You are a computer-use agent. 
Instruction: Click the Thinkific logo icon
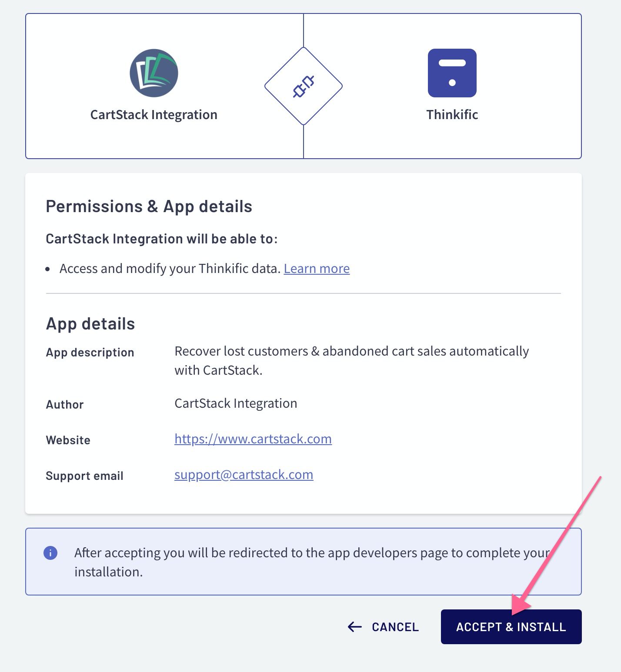(x=452, y=73)
